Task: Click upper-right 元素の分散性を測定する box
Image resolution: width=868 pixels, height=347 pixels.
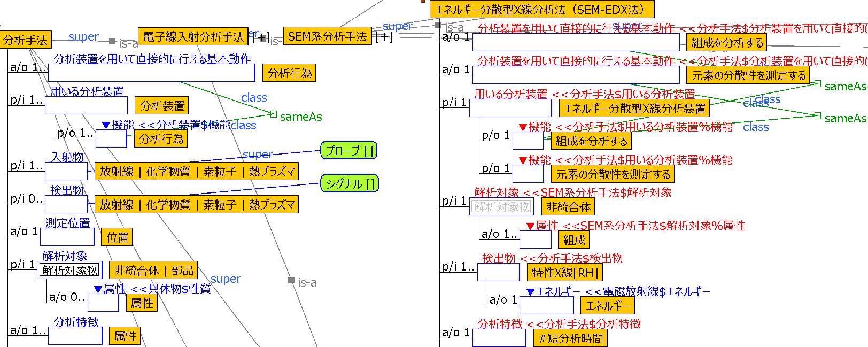Action: 749,75
